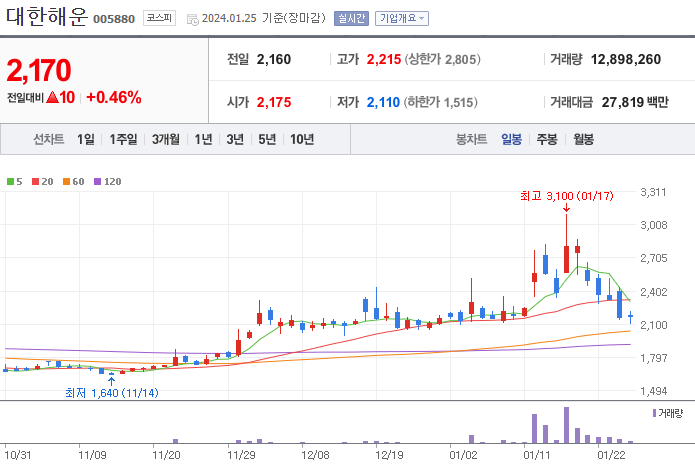Click the 실시간 button

tap(351, 19)
